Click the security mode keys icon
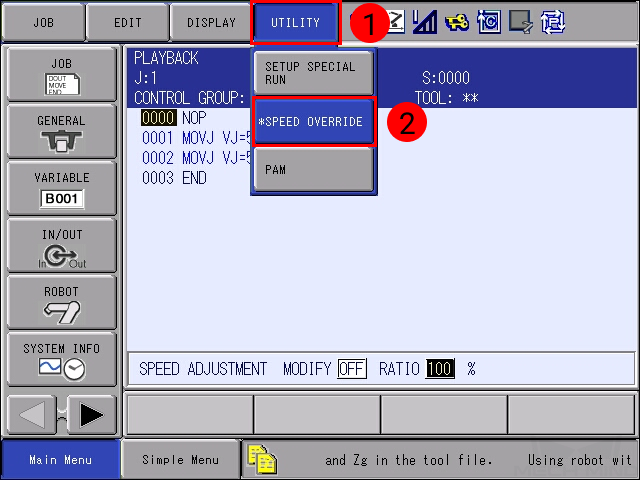The image size is (640, 480). pos(457,22)
